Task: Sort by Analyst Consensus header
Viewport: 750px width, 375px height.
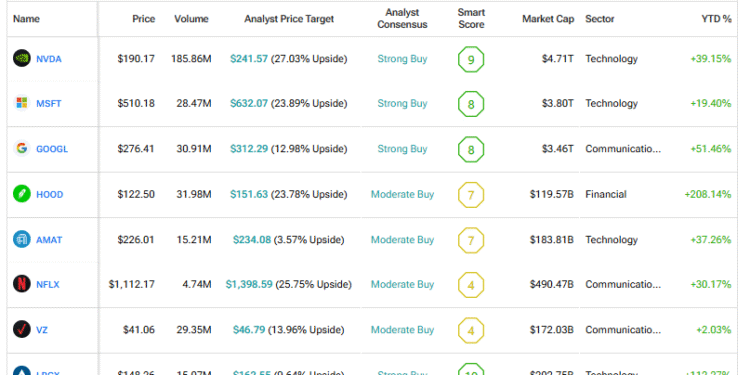Action: (402, 19)
